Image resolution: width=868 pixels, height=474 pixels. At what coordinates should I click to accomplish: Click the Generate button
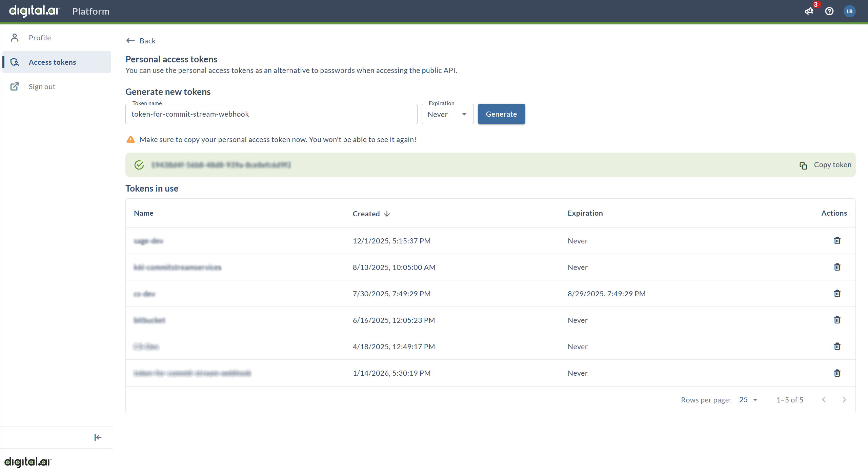click(501, 114)
